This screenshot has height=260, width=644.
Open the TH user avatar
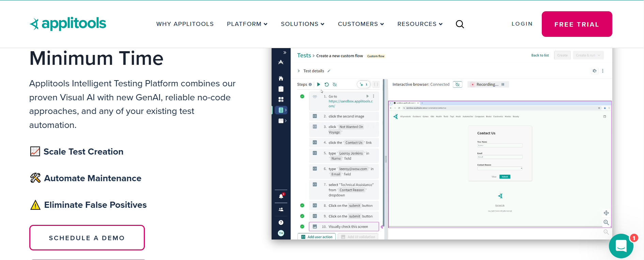tap(281, 233)
